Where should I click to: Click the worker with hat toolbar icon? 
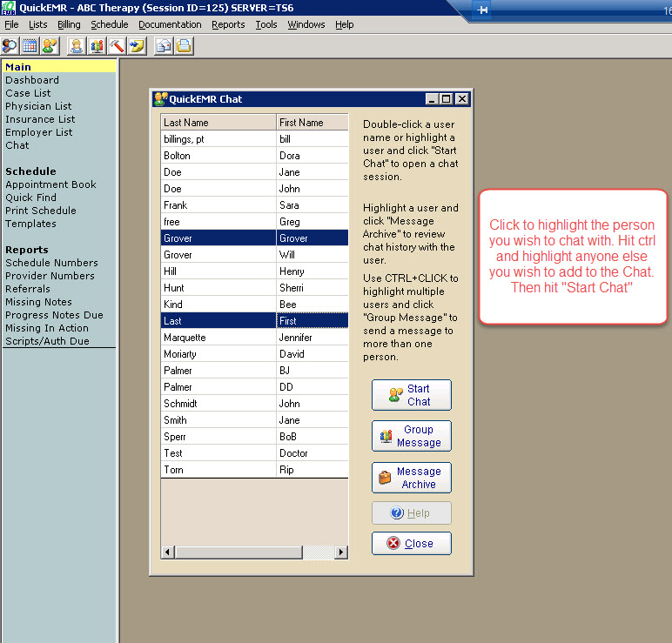[77, 46]
